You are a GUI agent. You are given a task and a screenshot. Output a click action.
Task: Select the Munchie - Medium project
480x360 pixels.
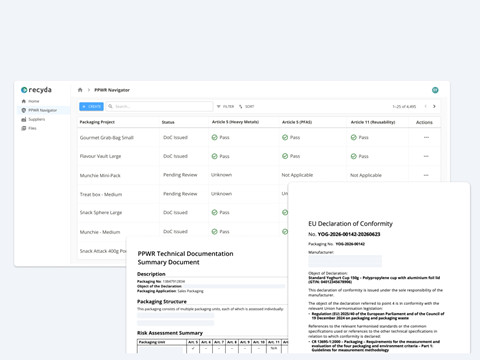(100, 232)
